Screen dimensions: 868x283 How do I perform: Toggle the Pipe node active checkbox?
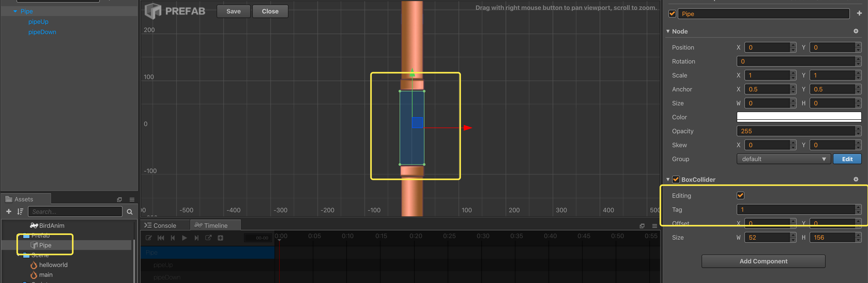[672, 13]
